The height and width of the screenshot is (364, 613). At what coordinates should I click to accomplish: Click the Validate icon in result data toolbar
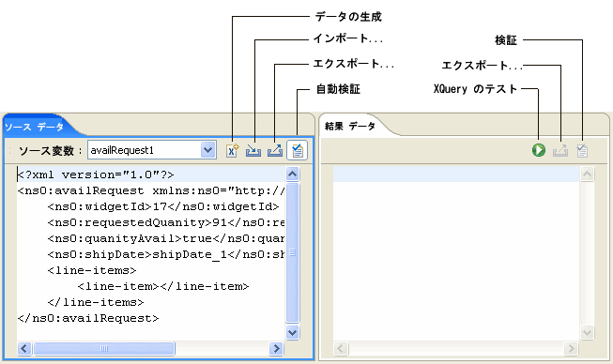[582, 150]
